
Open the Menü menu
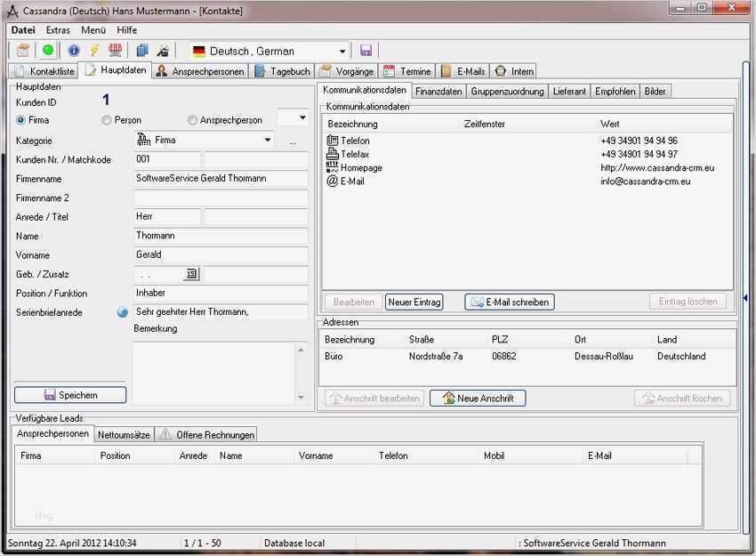pos(93,30)
